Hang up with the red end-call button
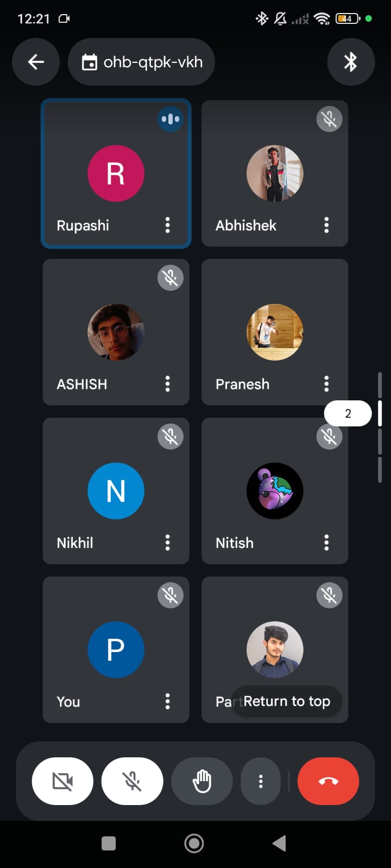391x868 pixels. 328,781
